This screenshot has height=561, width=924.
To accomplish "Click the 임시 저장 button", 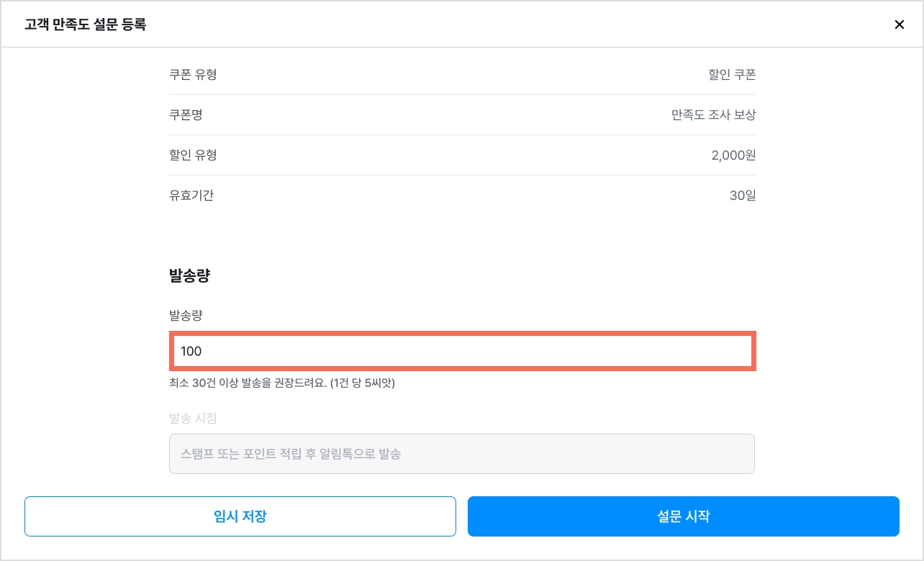I will point(240,516).
